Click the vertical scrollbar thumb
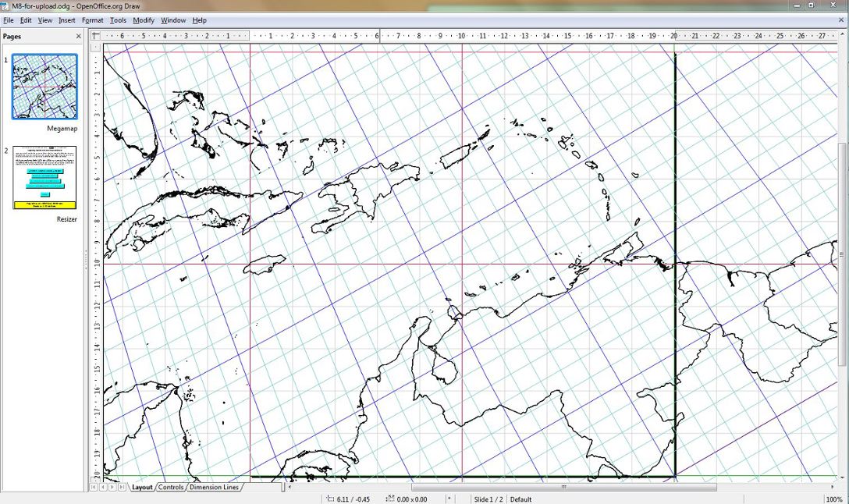 click(x=843, y=254)
